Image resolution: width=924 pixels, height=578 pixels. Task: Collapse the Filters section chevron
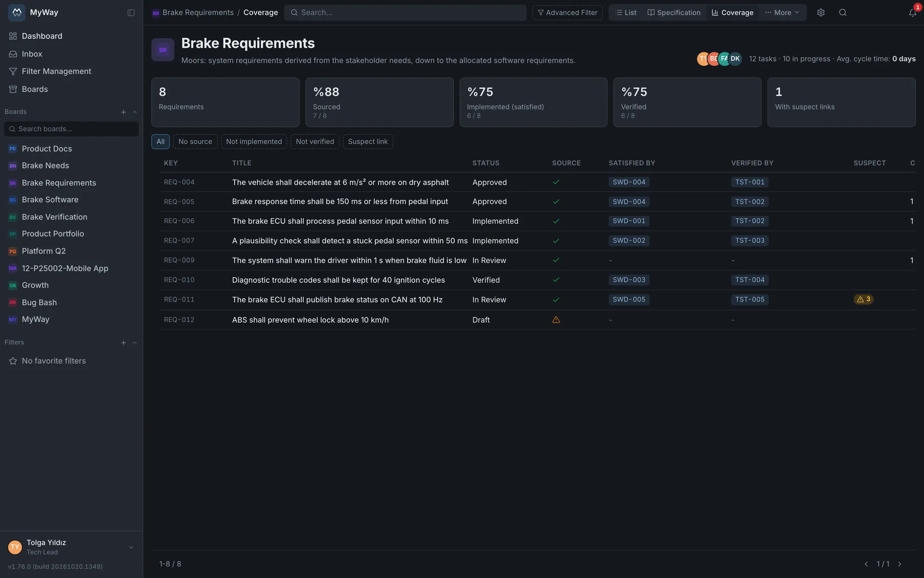134,343
